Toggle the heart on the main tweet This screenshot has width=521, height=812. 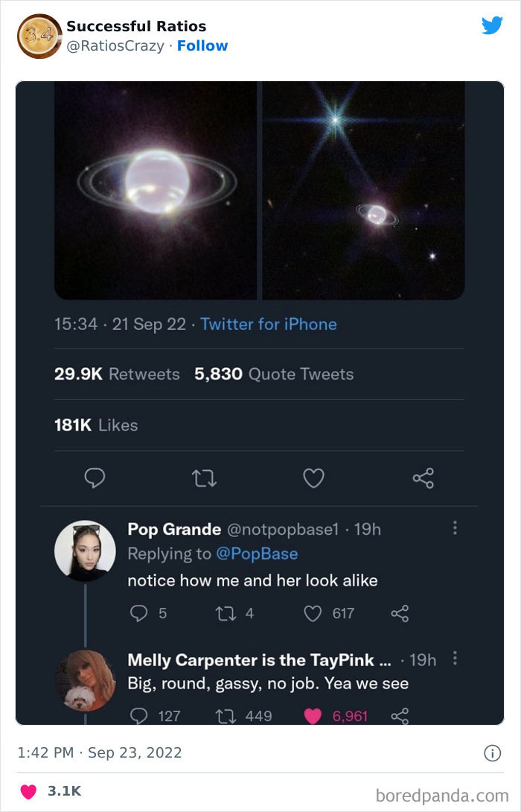313,478
